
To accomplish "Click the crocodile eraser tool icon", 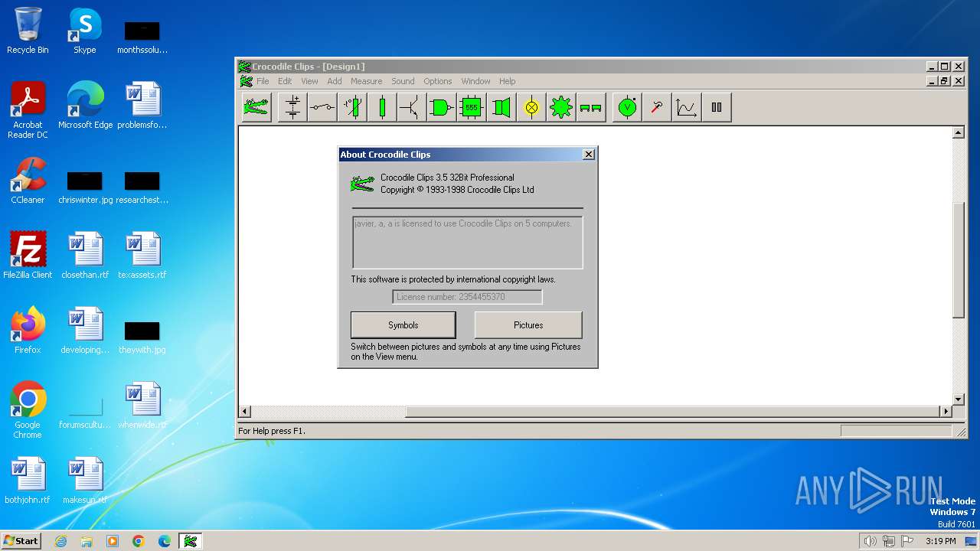I will [256, 107].
